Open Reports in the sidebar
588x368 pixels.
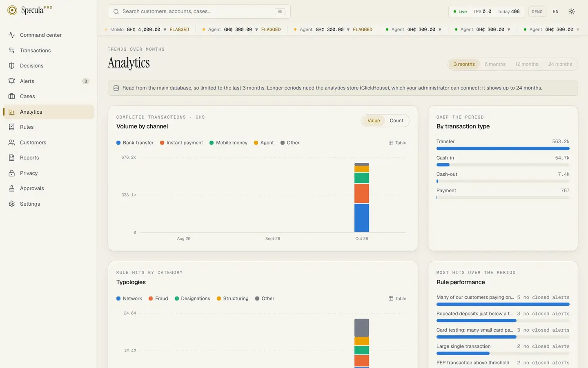coord(49,158)
